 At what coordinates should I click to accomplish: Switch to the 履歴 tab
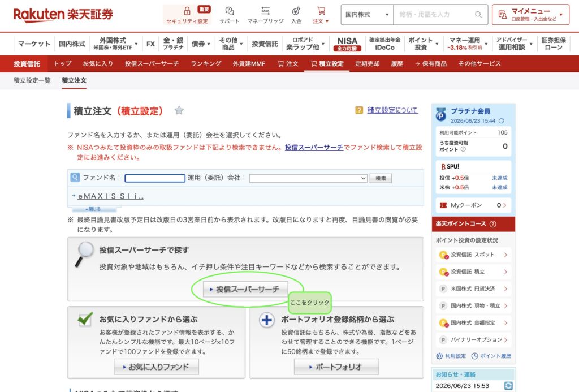pyautogui.click(x=397, y=63)
